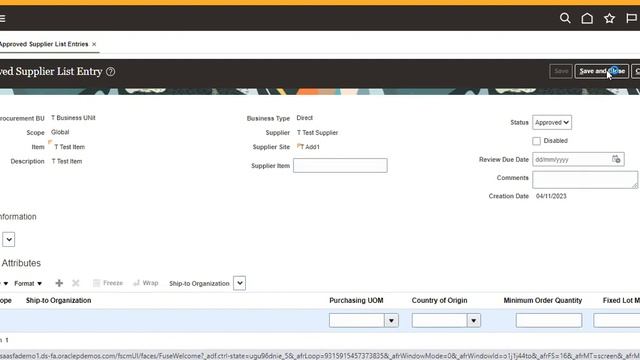Screen dimensions: 640x360
Task: Go to Home via house icon
Action: [x=587, y=18]
